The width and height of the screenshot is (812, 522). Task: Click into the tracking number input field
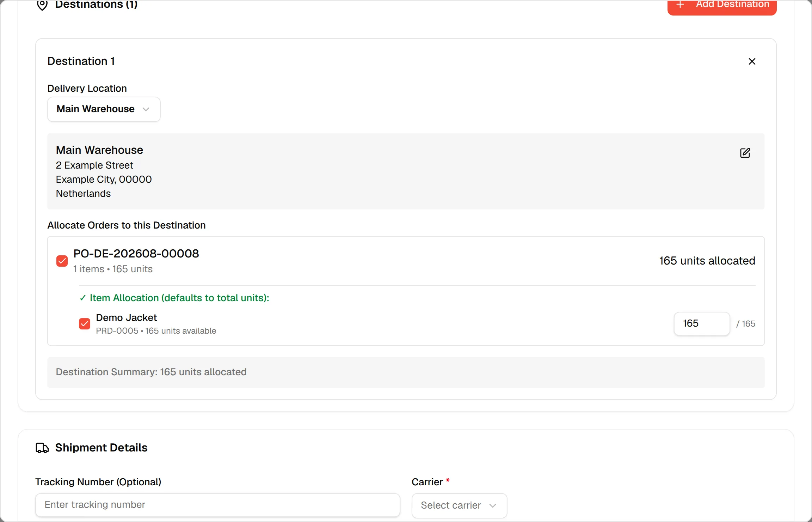pyautogui.click(x=217, y=505)
